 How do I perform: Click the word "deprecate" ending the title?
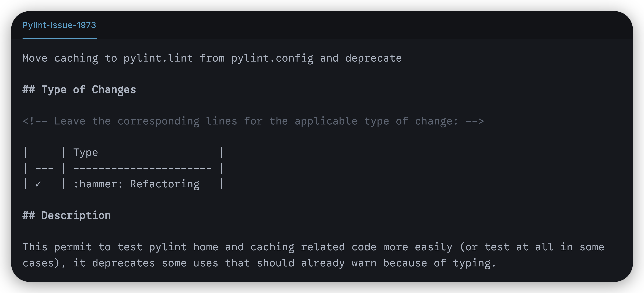[373, 58]
